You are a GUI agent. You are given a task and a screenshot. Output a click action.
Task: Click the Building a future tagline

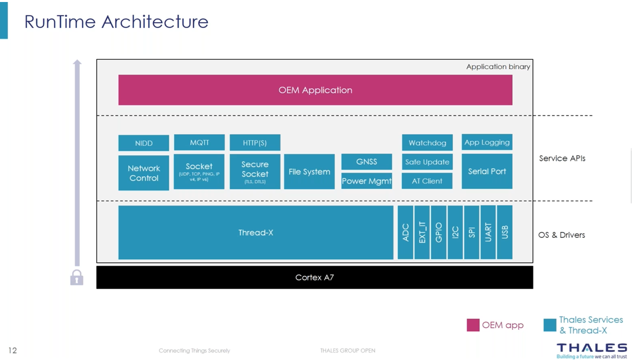click(x=592, y=357)
